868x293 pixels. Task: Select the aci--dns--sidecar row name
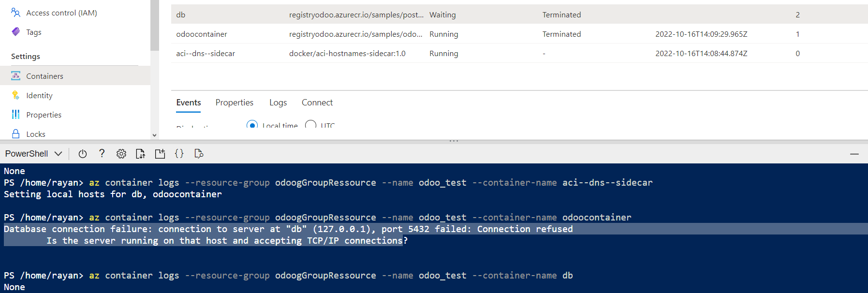206,53
